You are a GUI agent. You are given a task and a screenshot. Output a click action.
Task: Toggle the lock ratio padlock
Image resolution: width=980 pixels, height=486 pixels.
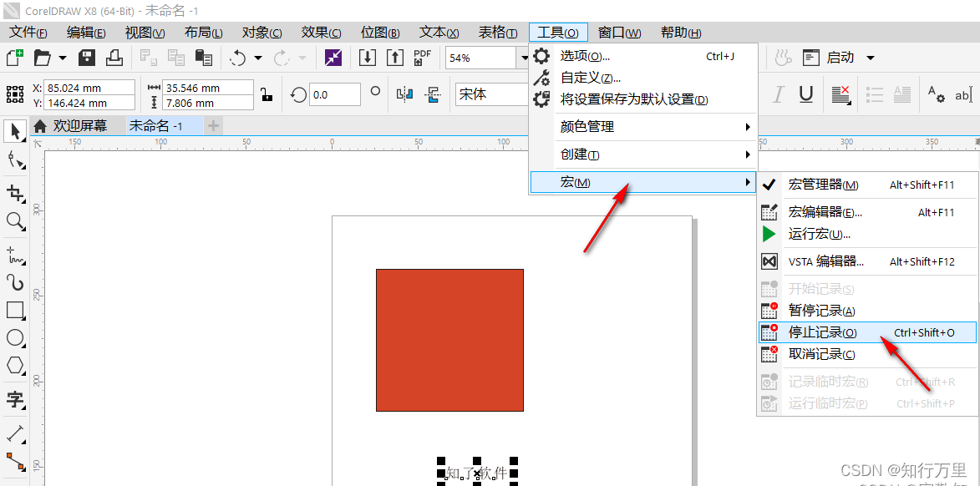pyautogui.click(x=267, y=95)
